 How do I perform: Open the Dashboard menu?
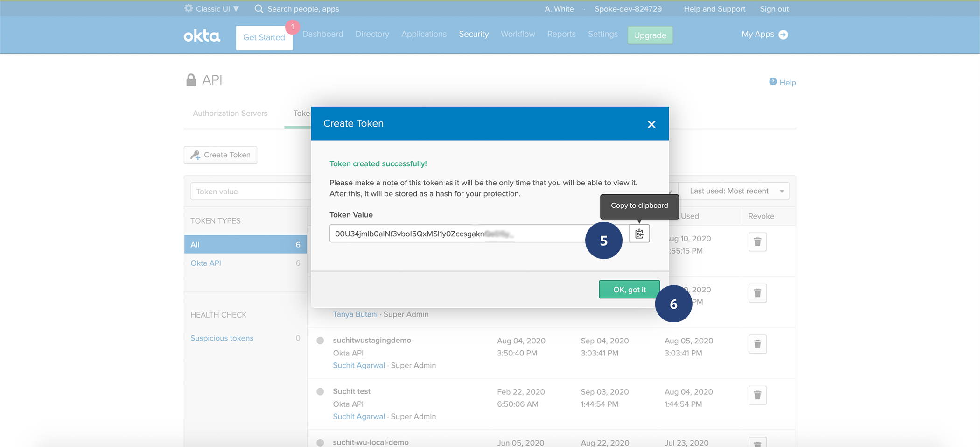(322, 34)
